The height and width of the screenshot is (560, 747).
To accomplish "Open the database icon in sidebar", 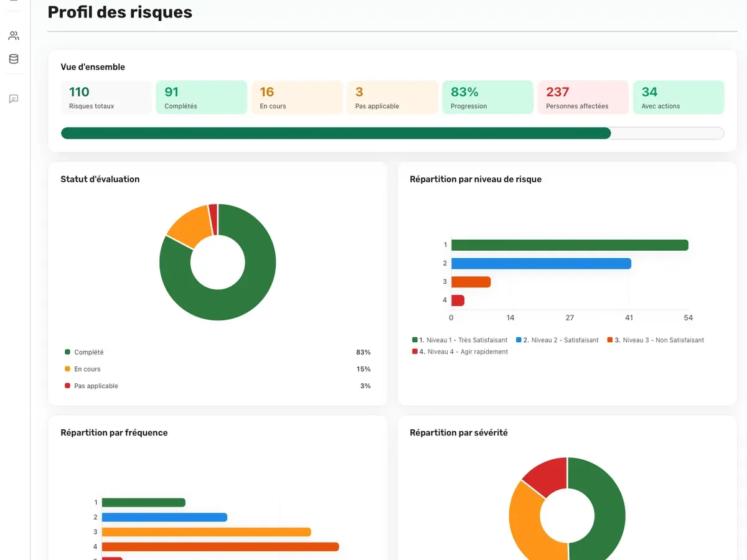I will 14,59.
